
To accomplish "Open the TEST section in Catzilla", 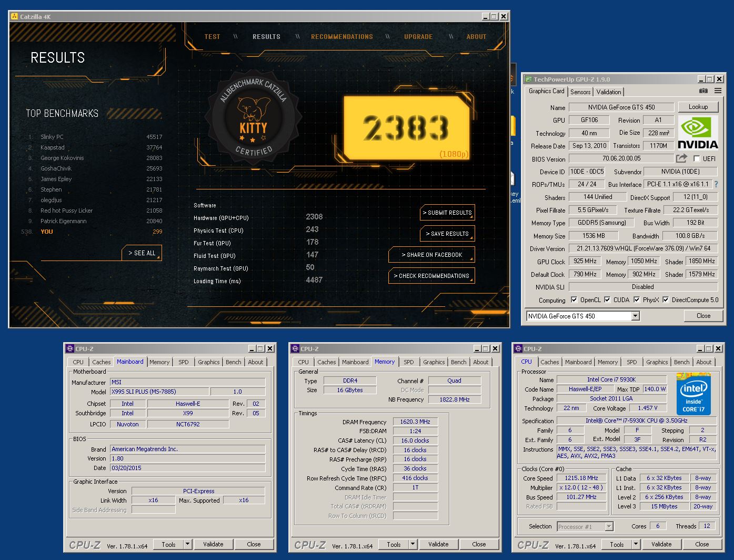I will coord(212,37).
